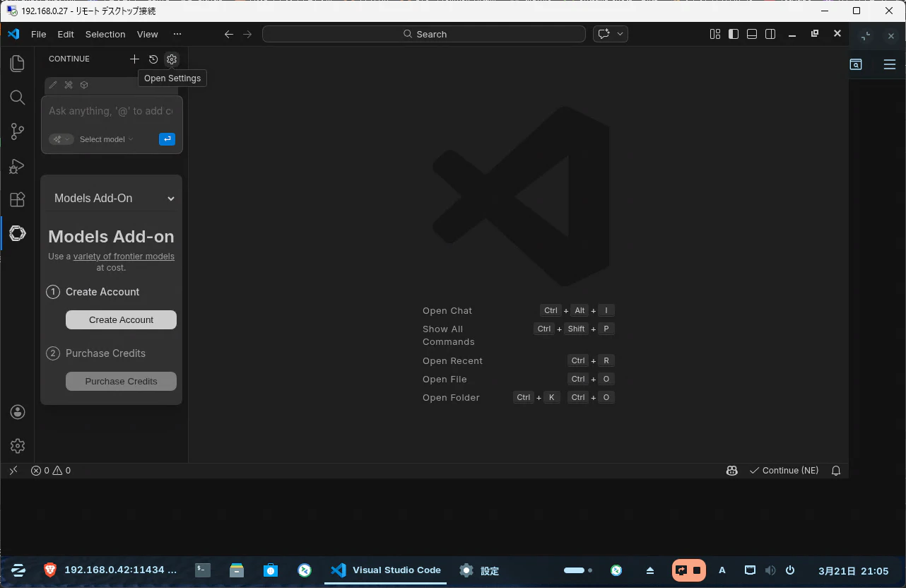Open the 設定 settings taskbar item

(479, 570)
